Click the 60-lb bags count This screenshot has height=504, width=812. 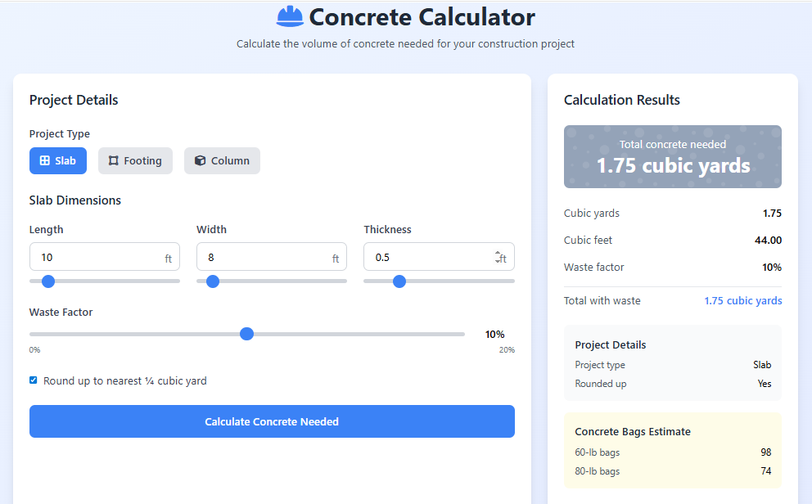tap(765, 452)
